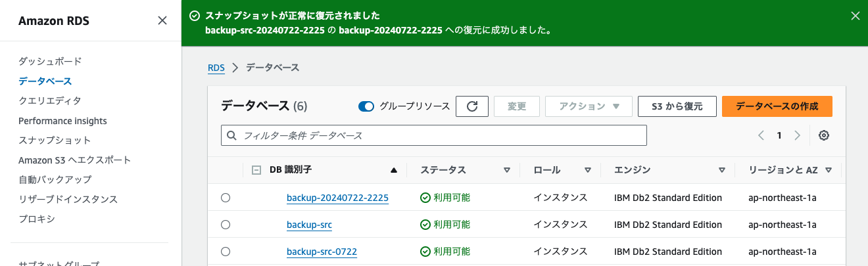Click the database filter search field
This screenshot has width=868, height=266.
[434, 135]
